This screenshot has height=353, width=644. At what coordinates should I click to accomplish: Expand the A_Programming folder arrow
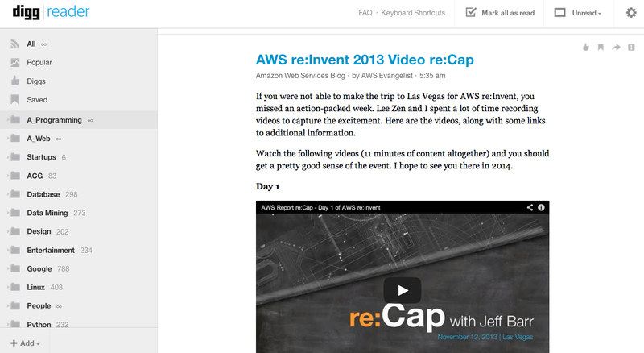(x=8, y=120)
